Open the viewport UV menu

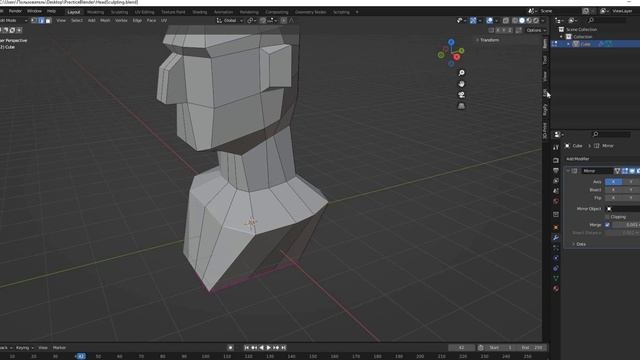164,20
